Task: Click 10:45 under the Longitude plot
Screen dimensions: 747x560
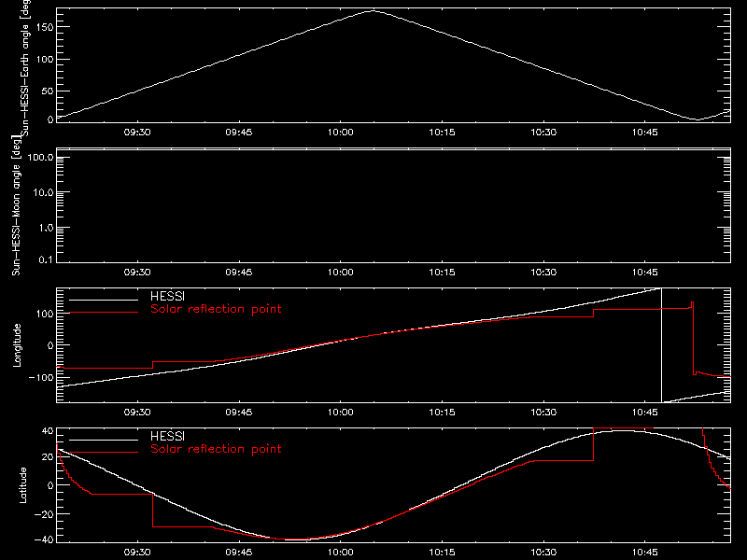Action: [x=645, y=412]
